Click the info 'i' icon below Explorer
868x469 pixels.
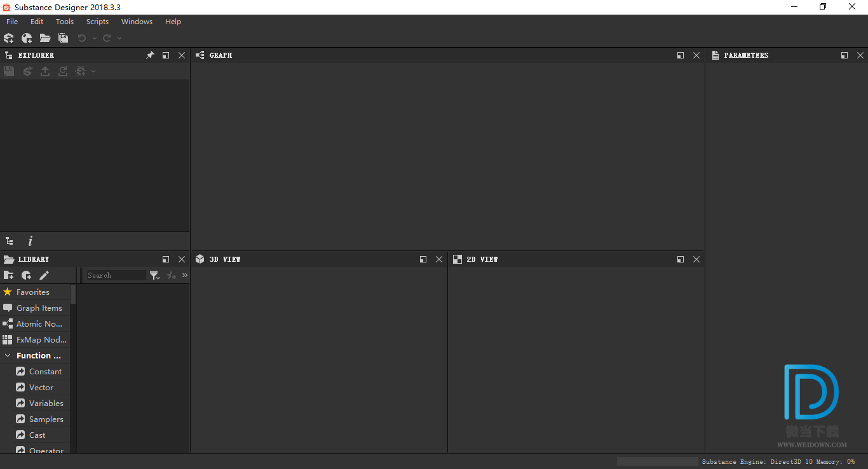(30, 241)
